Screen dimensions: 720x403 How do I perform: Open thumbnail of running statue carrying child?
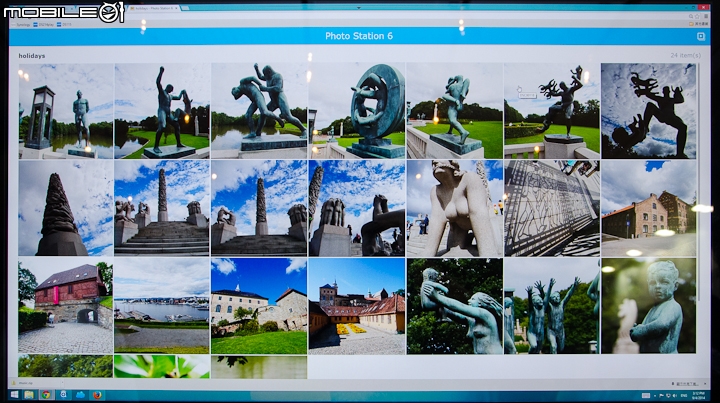click(x=455, y=111)
